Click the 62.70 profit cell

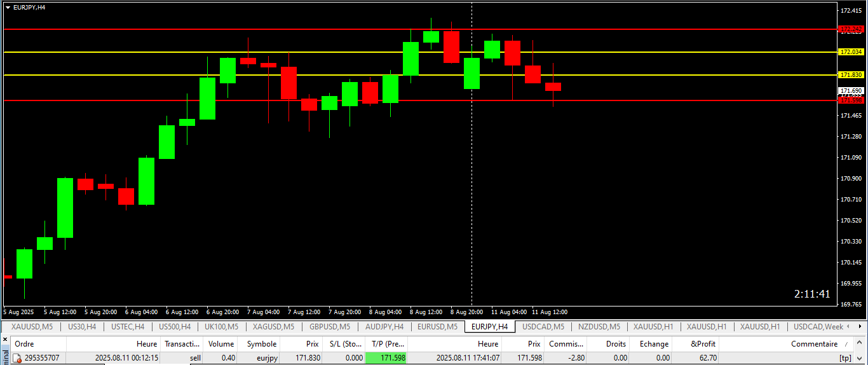(x=707, y=358)
